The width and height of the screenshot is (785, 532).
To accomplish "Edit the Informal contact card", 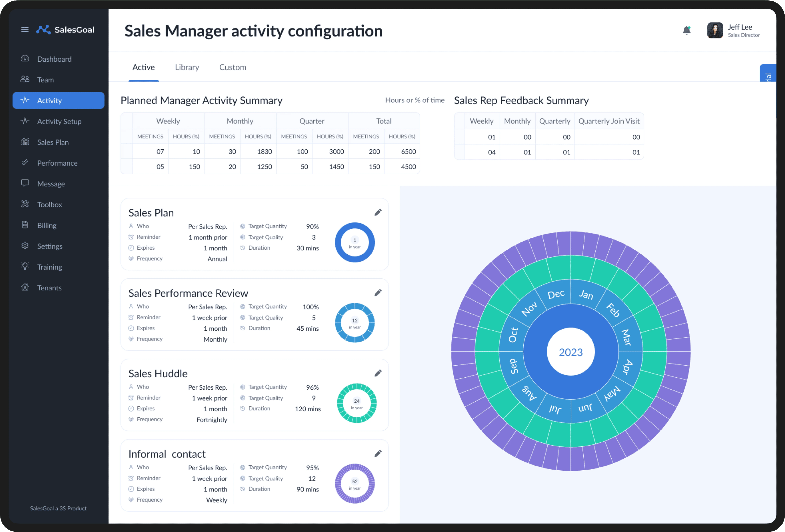I will click(378, 454).
